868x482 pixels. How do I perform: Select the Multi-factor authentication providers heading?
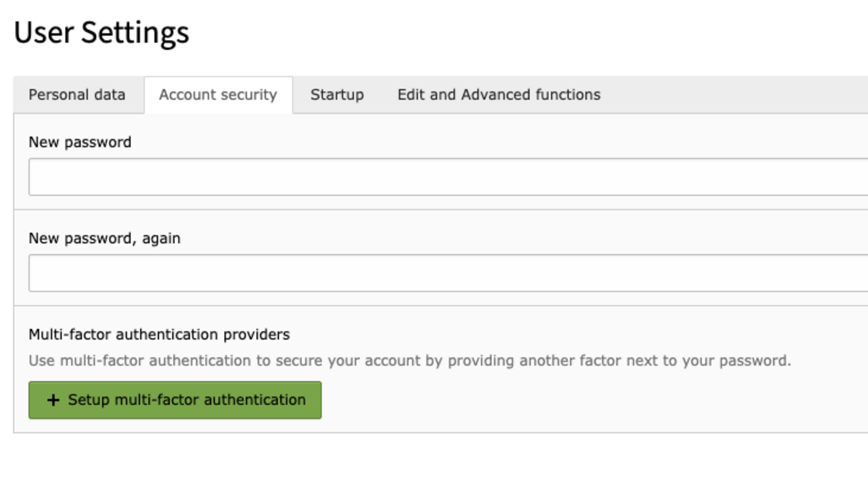[x=159, y=335]
